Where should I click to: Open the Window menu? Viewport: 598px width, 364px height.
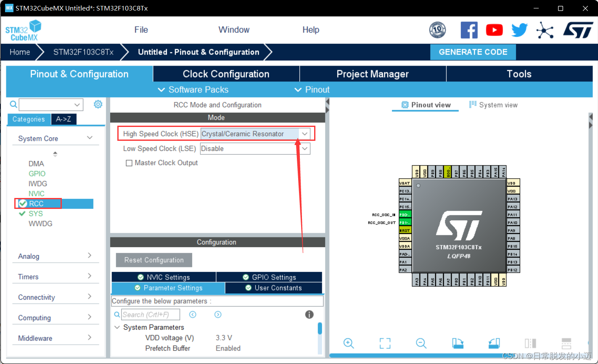point(234,30)
